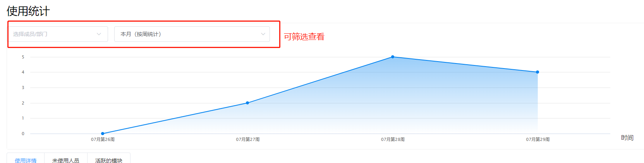Viewport: 644px width, 163px height.
Task: Click the 07月第28周 x-axis label
Action: coord(393,139)
